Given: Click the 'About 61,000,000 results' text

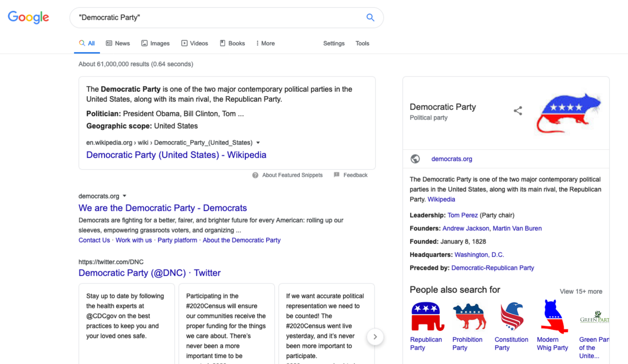Looking at the screenshot, I should (x=136, y=64).
